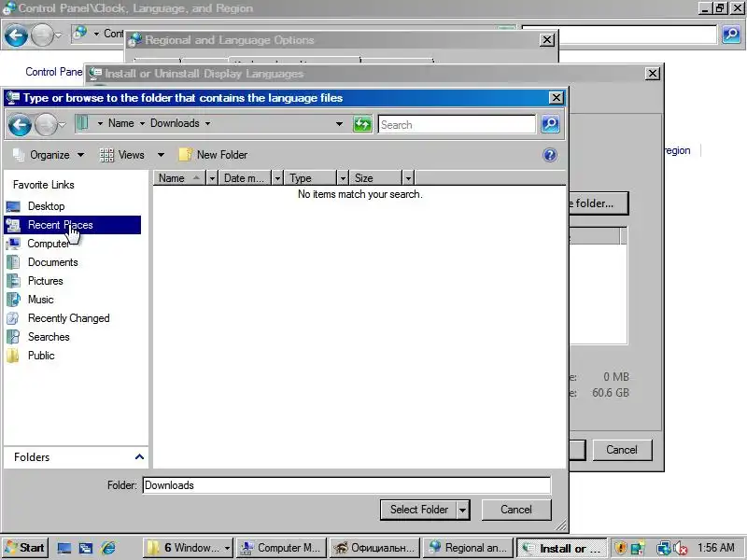Click the security shield tray icon
Screen dimensions: 747x560
click(620, 548)
